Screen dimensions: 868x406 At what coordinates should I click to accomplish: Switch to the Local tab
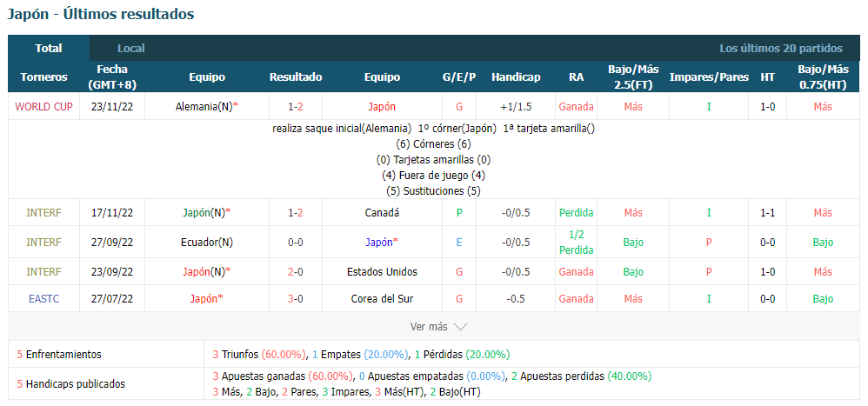(x=131, y=48)
